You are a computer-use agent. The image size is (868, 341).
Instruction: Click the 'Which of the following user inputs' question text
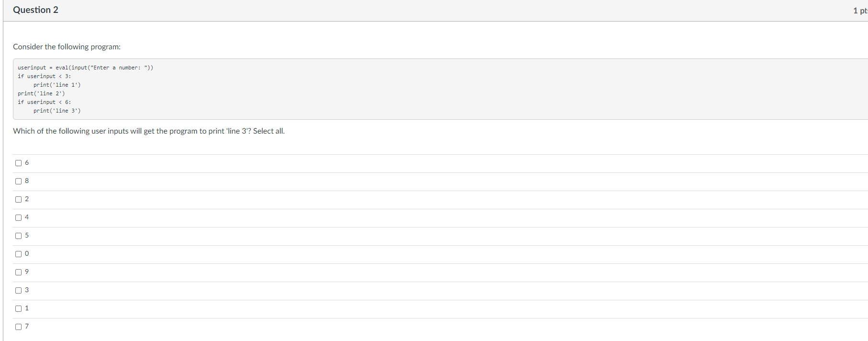pos(149,131)
